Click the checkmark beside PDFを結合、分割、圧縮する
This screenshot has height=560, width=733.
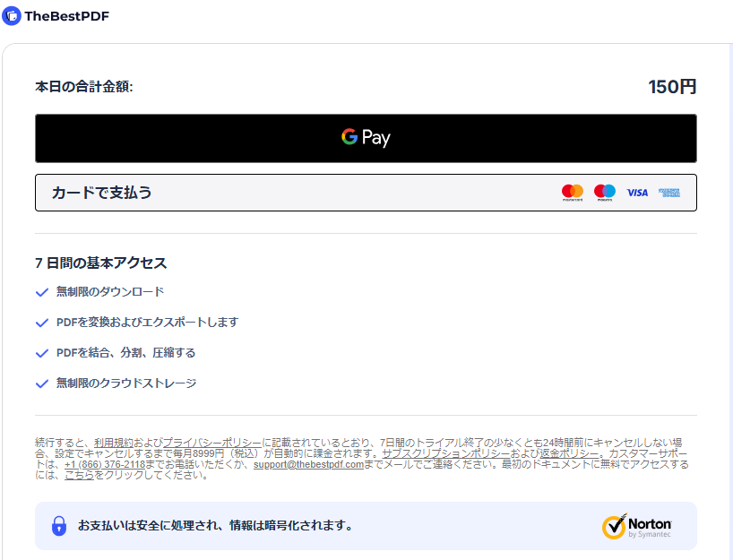pyautogui.click(x=42, y=353)
